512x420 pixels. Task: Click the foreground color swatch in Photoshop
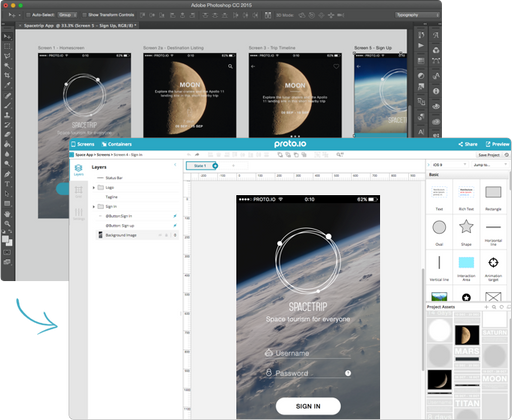pos(5,239)
